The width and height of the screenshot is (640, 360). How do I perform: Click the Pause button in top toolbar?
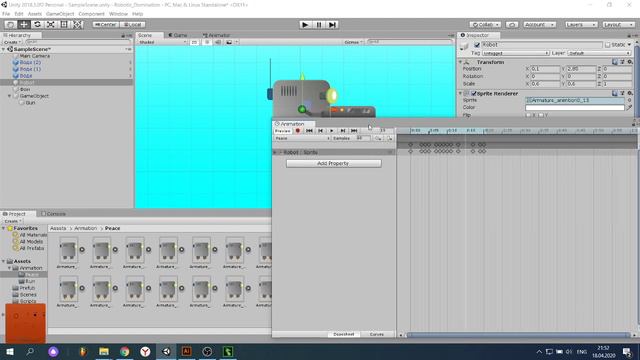(319, 24)
